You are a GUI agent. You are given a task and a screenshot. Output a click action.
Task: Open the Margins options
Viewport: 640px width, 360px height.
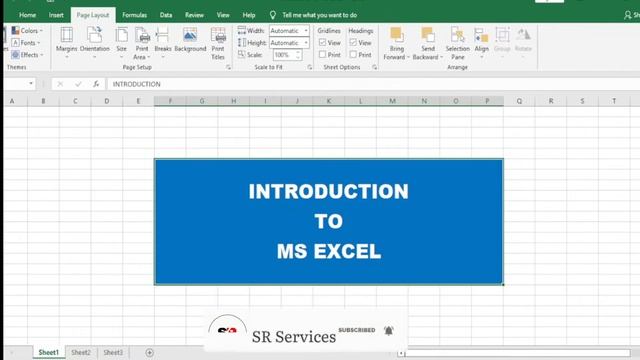tap(67, 42)
